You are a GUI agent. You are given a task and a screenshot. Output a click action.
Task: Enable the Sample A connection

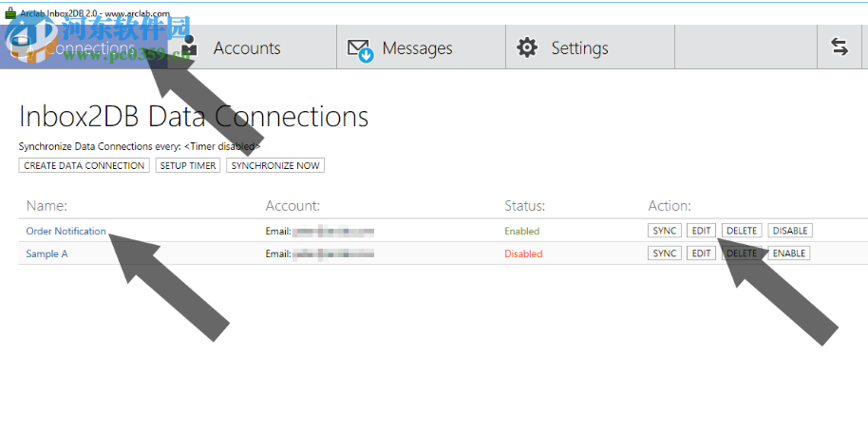[788, 253]
